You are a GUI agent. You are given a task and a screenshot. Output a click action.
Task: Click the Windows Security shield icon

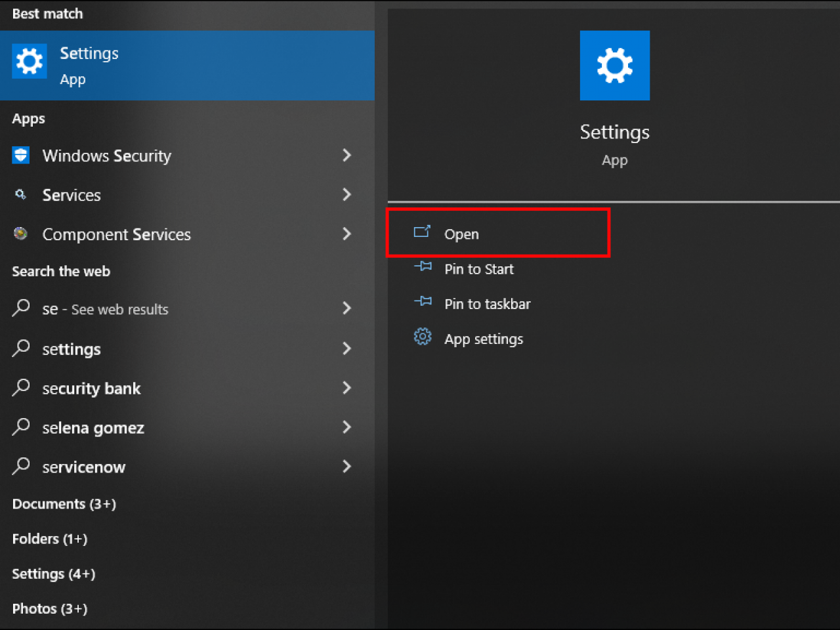[x=21, y=156]
